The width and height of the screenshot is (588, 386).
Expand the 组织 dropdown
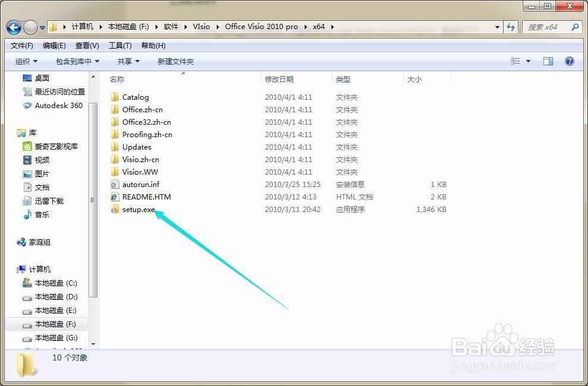(x=26, y=62)
